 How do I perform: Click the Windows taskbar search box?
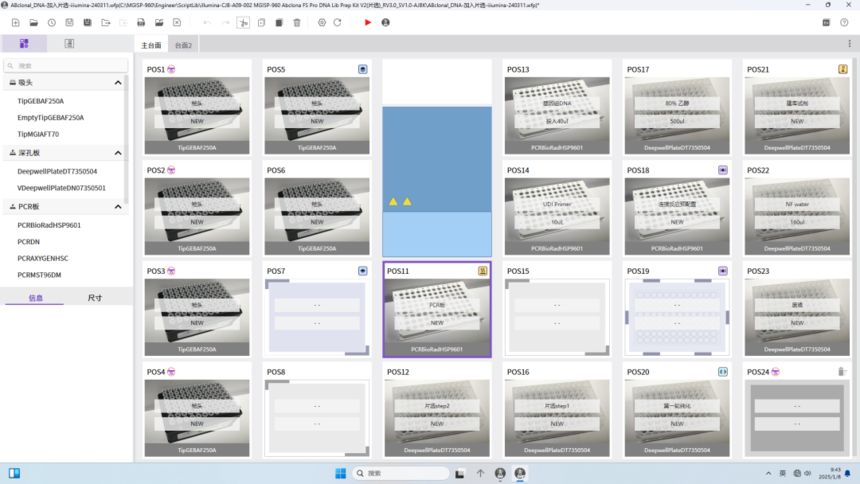tap(400, 473)
